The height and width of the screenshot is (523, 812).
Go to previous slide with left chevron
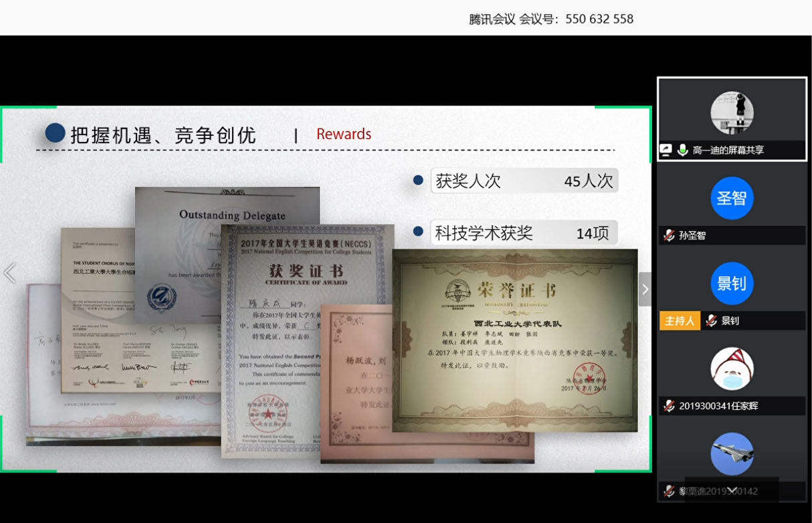click(9, 273)
